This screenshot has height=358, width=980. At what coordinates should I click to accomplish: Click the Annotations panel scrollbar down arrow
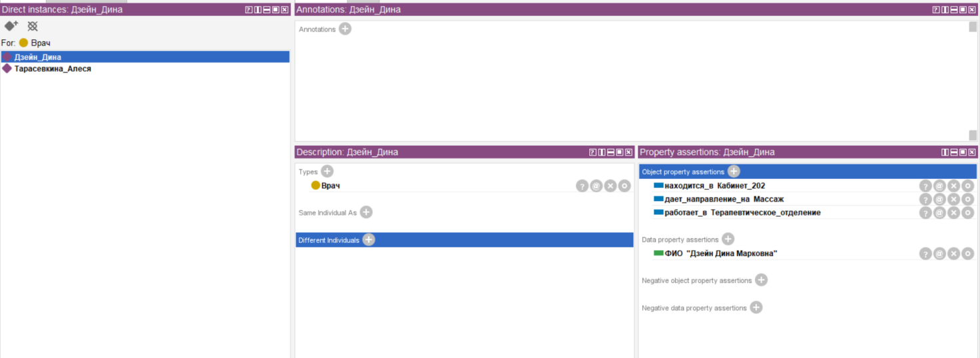[x=973, y=135]
